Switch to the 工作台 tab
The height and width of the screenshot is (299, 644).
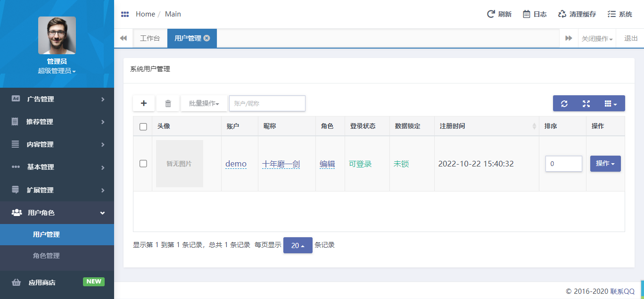click(x=150, y=38)
